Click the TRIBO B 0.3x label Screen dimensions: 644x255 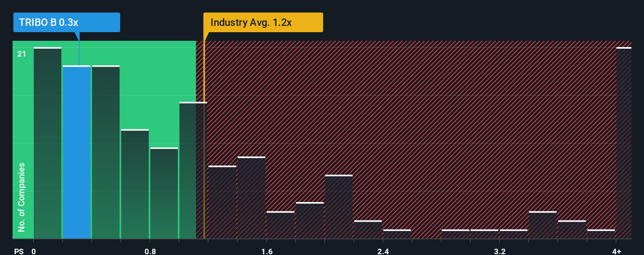67,22
